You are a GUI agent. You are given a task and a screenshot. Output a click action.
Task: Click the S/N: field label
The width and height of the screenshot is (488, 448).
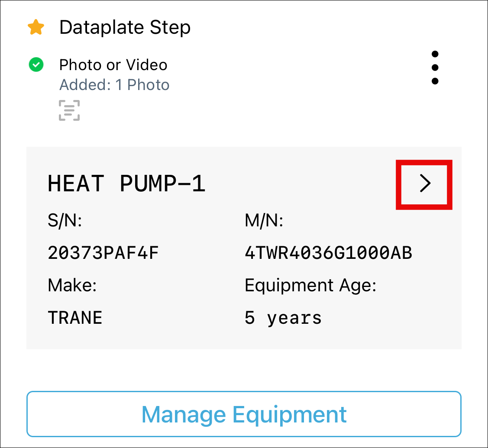(65, 222)
